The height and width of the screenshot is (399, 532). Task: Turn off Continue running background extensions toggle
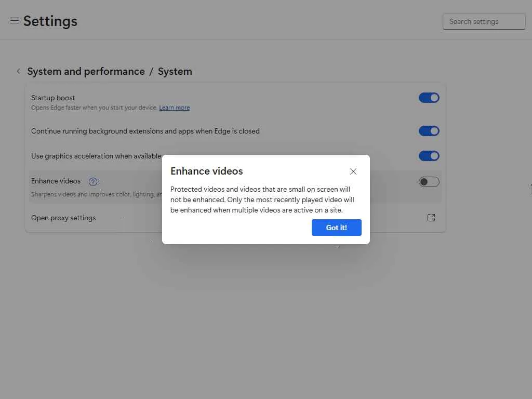[x=429, y=131]
